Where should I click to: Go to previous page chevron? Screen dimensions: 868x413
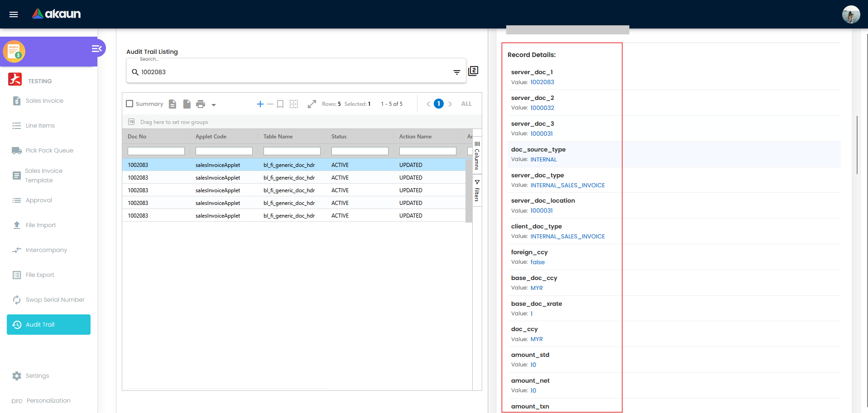tap(428, 104)
